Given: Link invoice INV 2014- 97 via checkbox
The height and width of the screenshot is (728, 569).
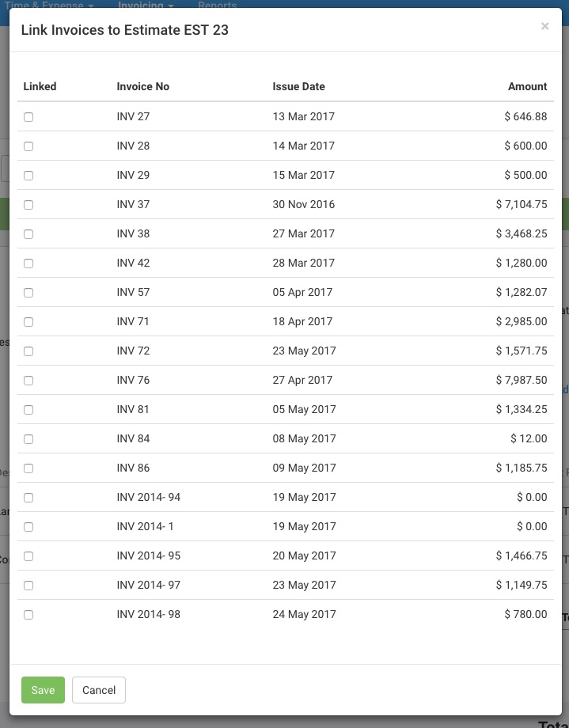Looking at the screenshot, I should tap(28, 585).
